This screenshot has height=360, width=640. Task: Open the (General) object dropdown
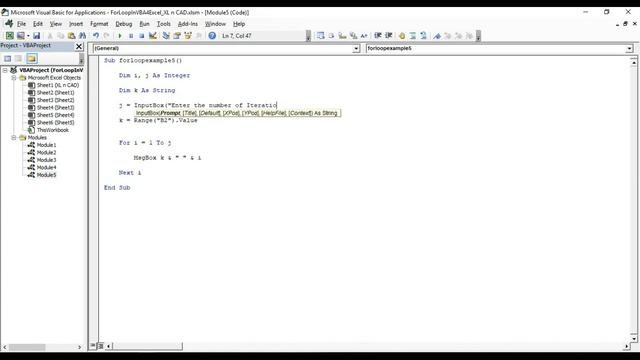[x=356, y=49]
